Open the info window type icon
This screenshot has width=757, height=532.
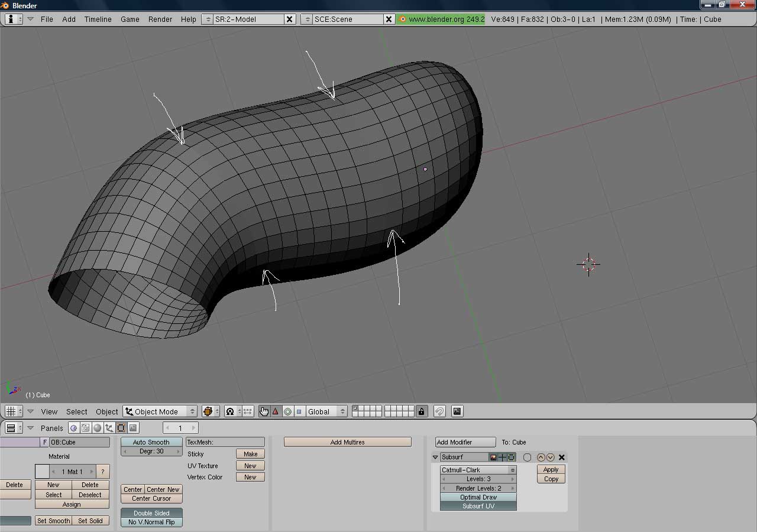pyautogui.click(x=14, y=19)
